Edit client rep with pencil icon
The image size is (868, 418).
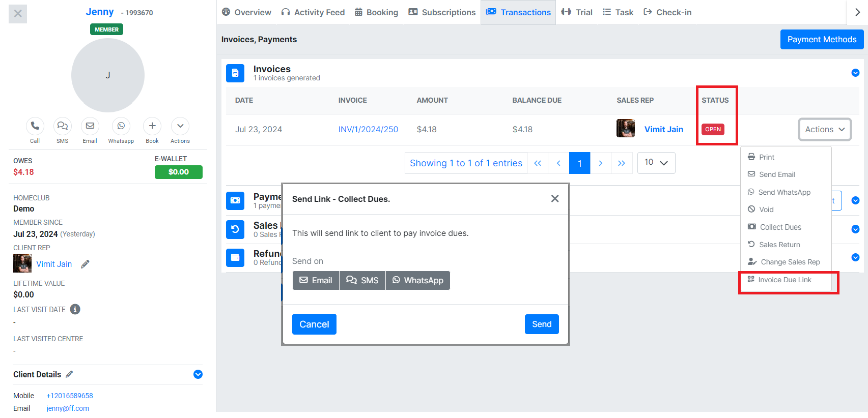86,264
